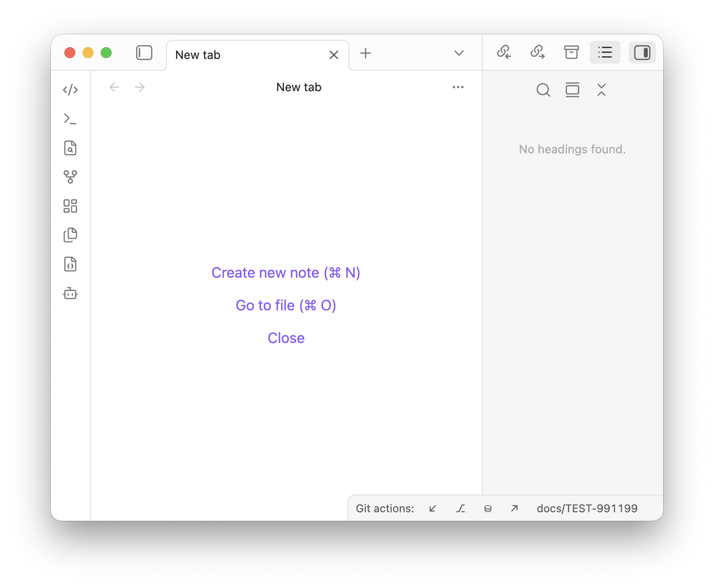Click Create new note link
The height and width of the screenshot is (588, 714).
286,273
